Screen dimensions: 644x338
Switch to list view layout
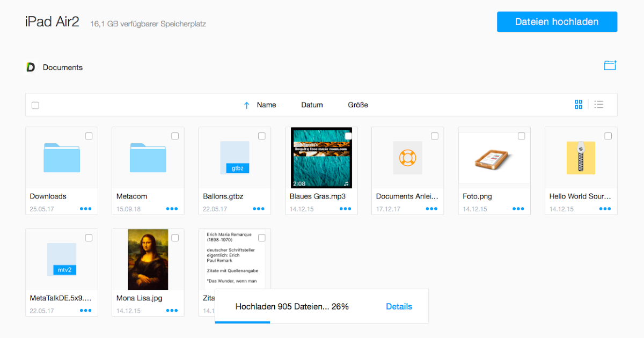coord(599,104)
